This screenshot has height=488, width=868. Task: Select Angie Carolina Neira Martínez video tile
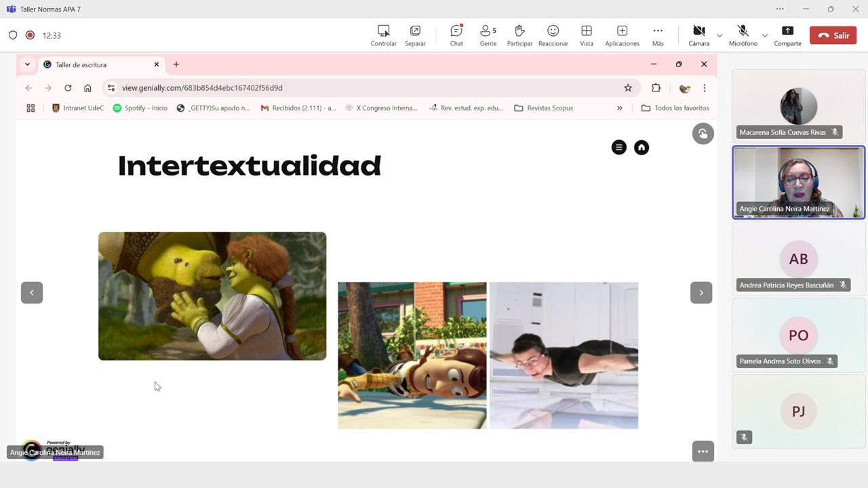pos(799,182)
